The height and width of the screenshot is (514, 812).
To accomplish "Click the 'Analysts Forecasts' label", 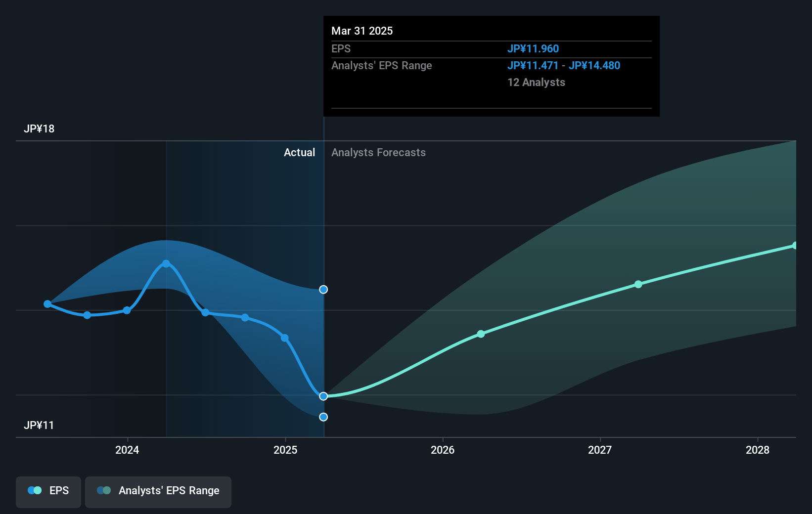I will click(378, 153).
